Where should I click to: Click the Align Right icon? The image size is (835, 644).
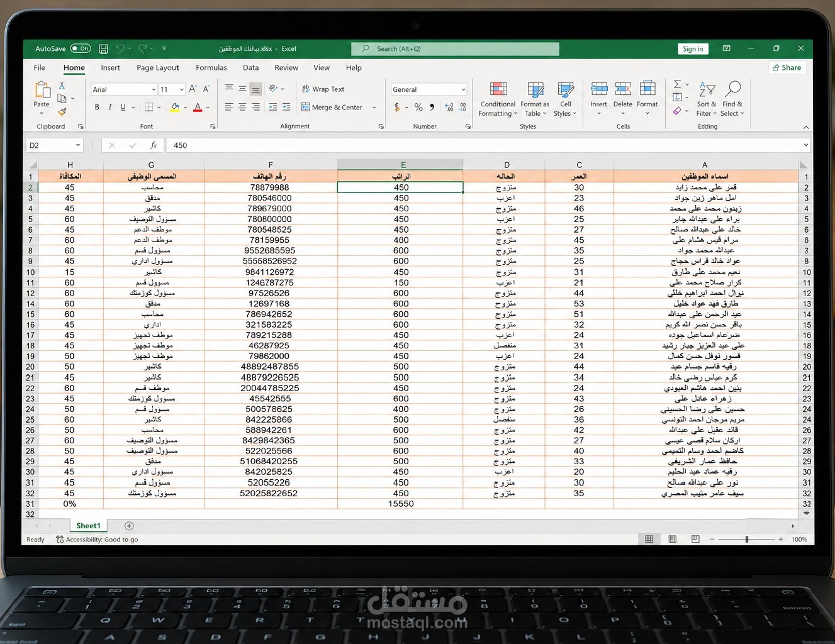(x=255, y=108)
